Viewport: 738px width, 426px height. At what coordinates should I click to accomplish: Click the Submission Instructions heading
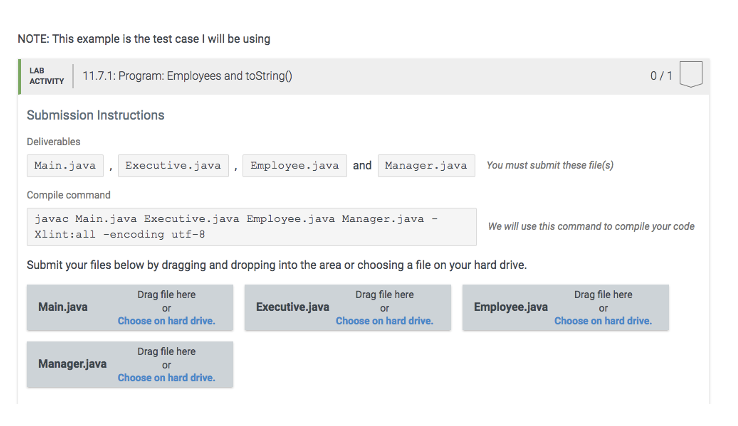click(x=95, y=115)
